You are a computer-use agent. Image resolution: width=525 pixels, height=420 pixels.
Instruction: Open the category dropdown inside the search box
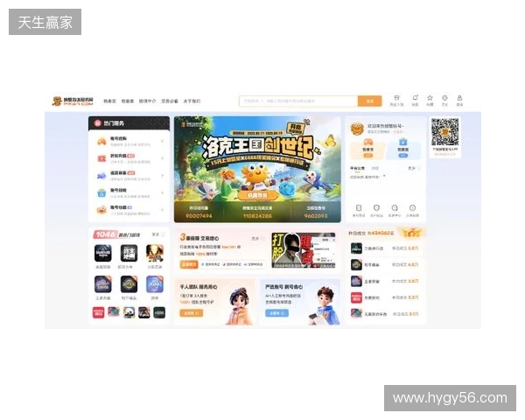point(254,101)
